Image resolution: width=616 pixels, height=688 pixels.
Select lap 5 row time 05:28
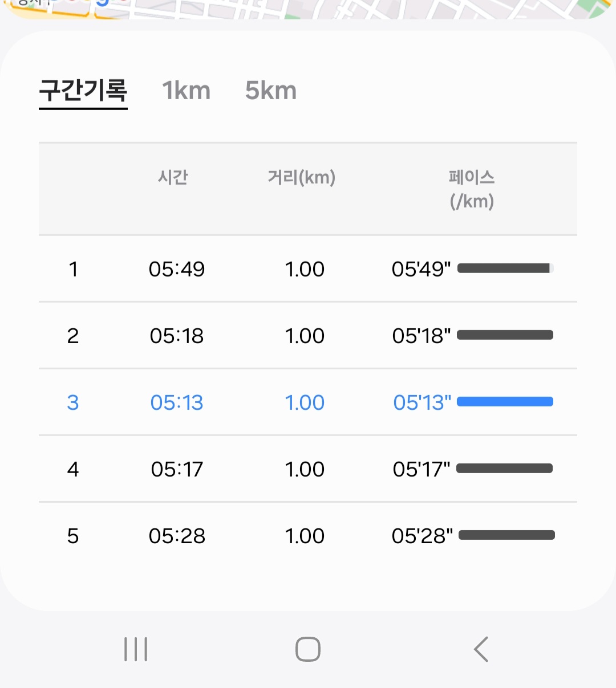point(177,536)
